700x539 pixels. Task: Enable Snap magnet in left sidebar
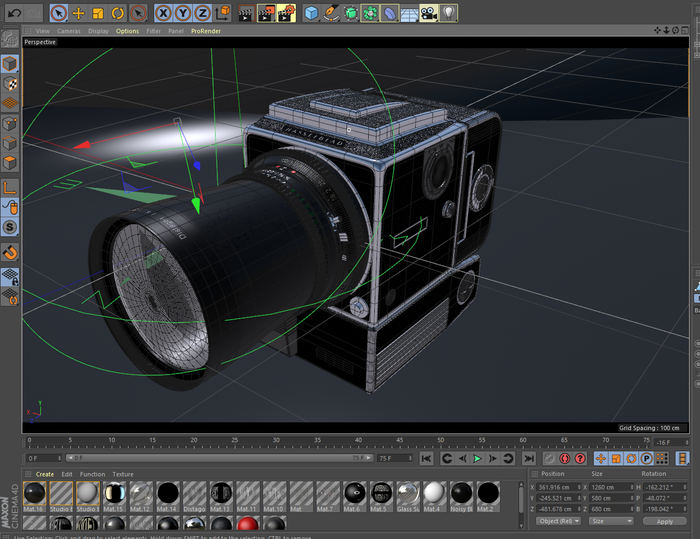[x=10, y=251]
